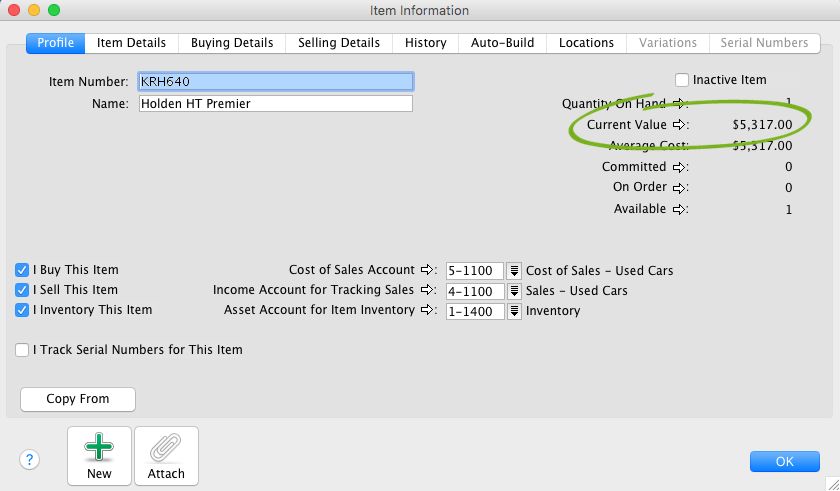Open the Auto-Build tab
840x491 pixels.
click(x=502, y=43)
